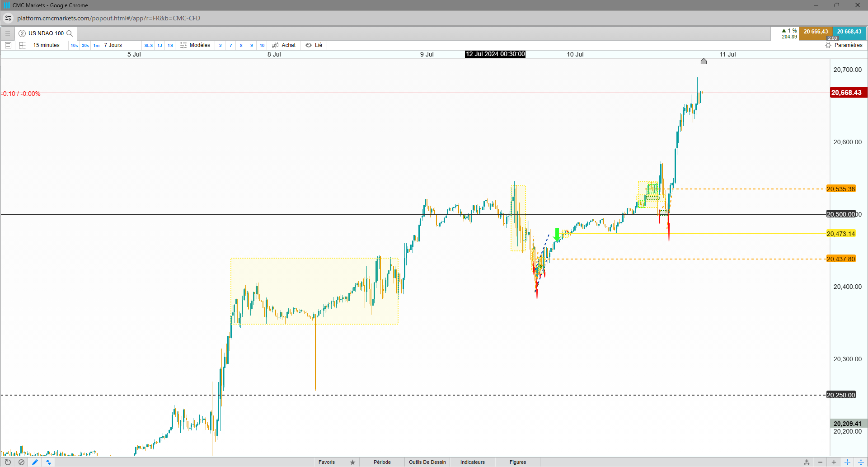
Task: Open the Indicateurs tab
Action: [472, 462]
